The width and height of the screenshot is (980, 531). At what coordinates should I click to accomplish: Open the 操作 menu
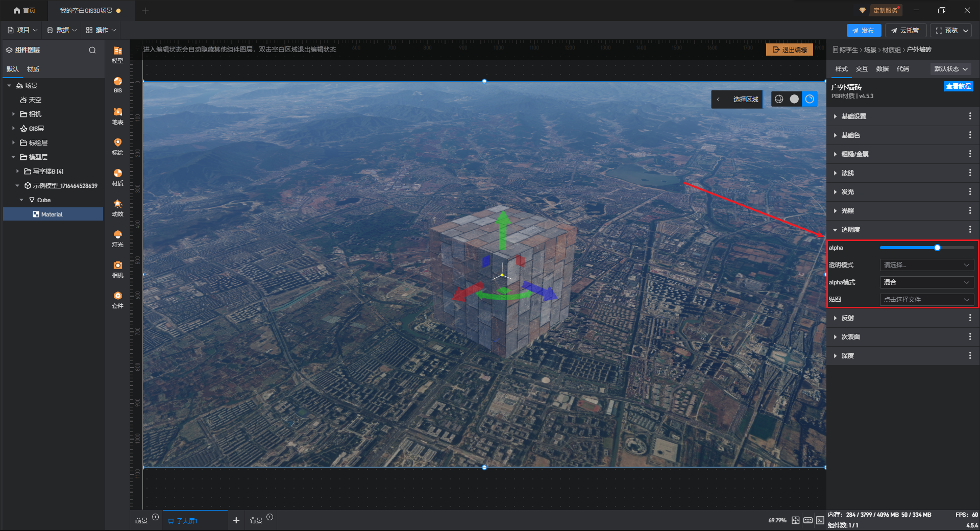pos(101,31)
